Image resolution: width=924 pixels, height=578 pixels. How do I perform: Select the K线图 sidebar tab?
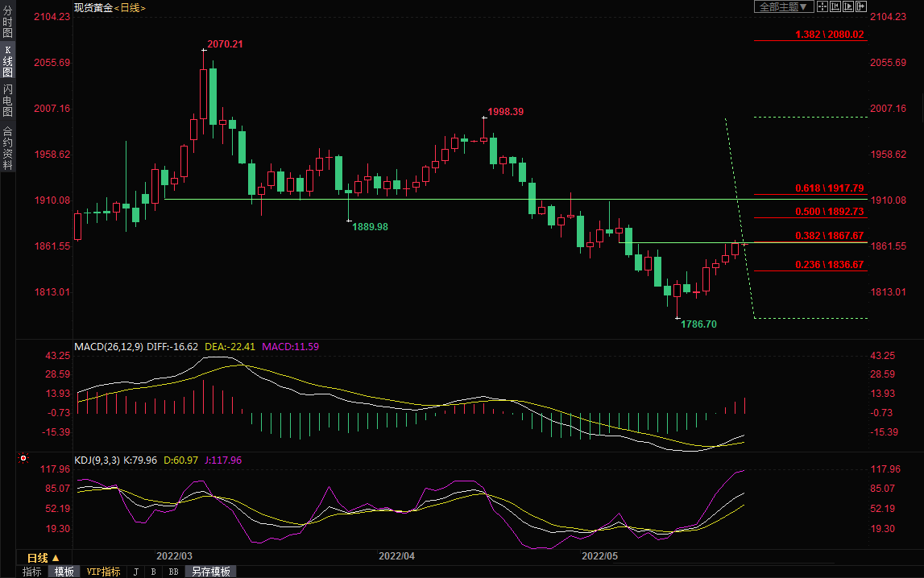pyautogui.click(x=7, y=61)
